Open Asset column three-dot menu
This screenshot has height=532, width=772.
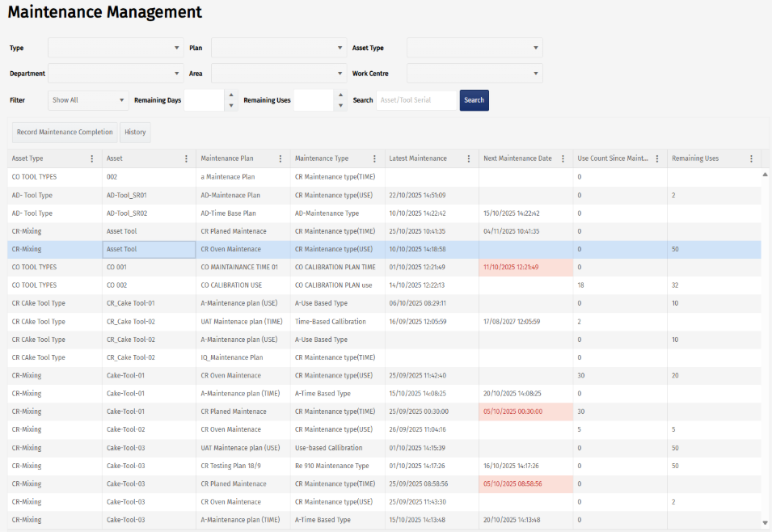(186, 158)
